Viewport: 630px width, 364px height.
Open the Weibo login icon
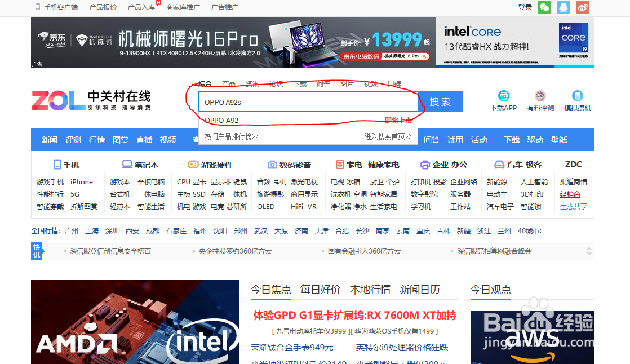point(583,7)
